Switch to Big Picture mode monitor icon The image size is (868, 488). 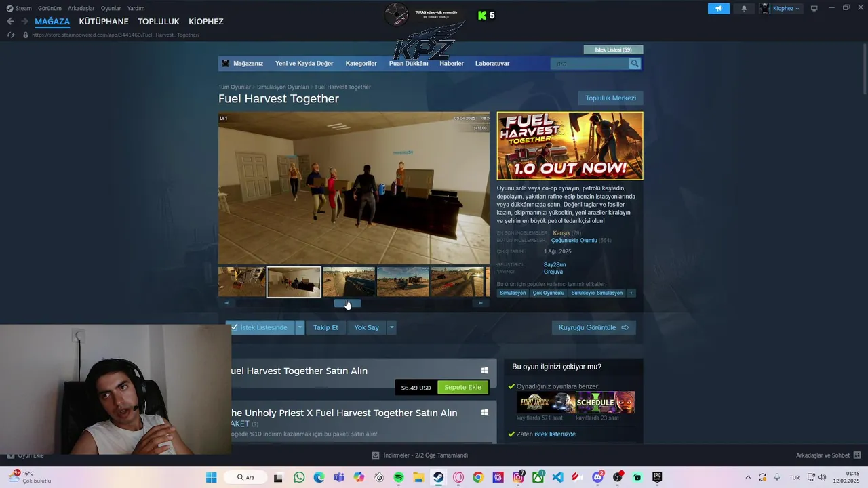814,8
